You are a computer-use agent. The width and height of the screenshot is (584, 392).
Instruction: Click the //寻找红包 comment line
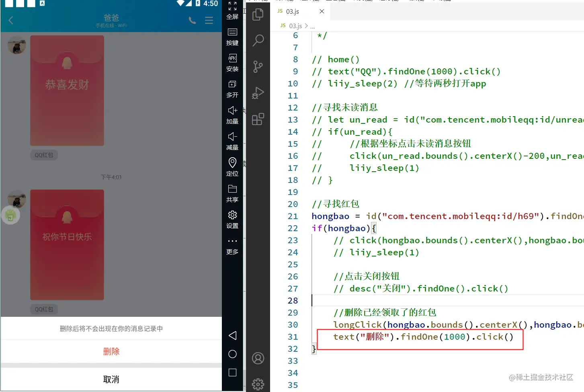click(336, 204)
